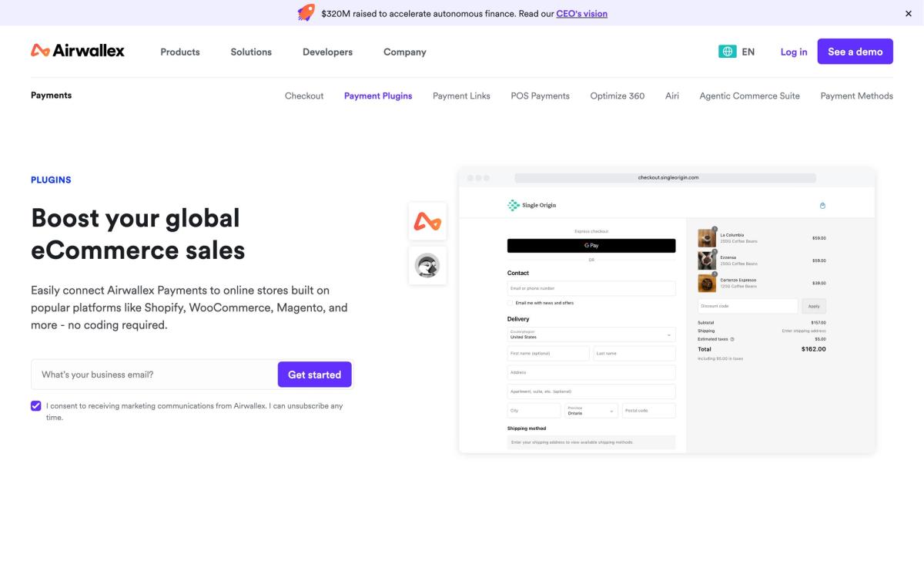924x578 pixels.
Task: Click the Ezzense coffee product thumbnail
Action: tap(707, 260)
